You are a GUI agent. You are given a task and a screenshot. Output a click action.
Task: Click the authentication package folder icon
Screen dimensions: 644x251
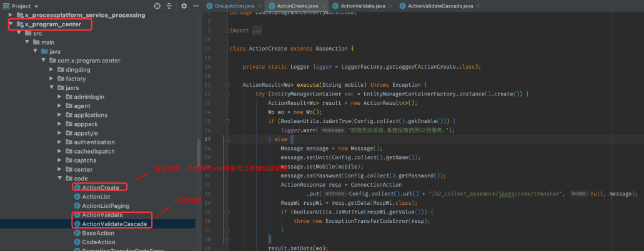[x=69, y=142]
